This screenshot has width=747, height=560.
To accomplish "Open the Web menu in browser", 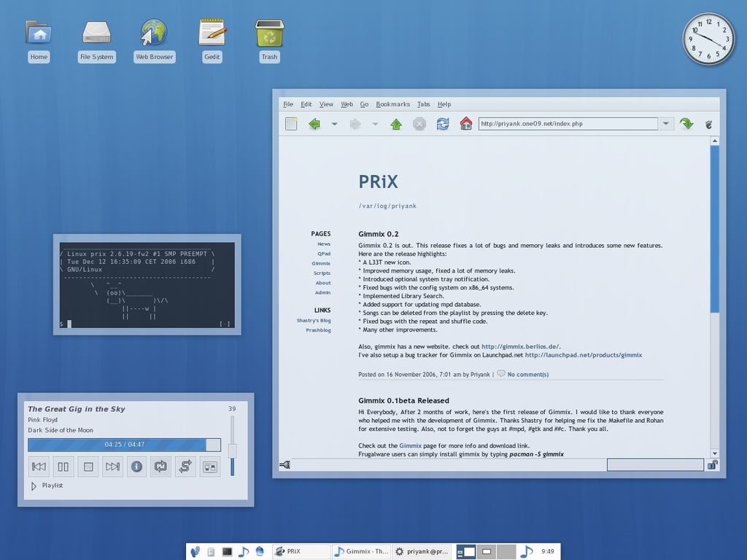I will tap(347, 104).
